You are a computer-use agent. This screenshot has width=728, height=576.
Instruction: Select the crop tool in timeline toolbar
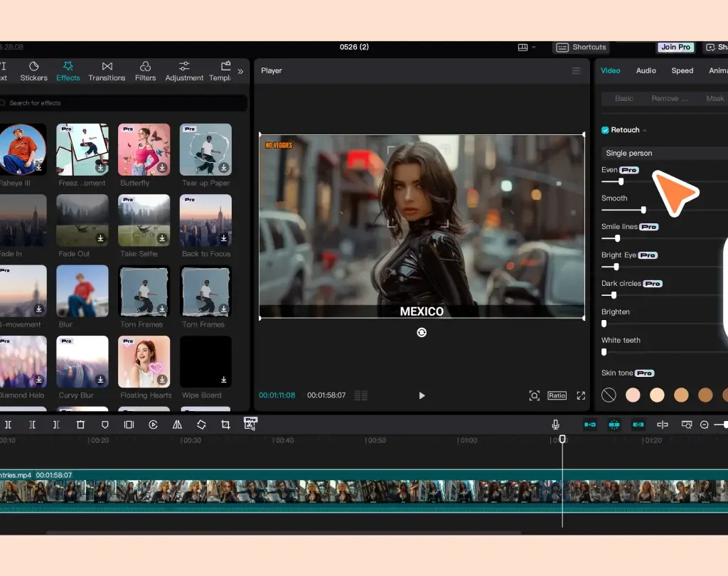(x=225, y=425)
